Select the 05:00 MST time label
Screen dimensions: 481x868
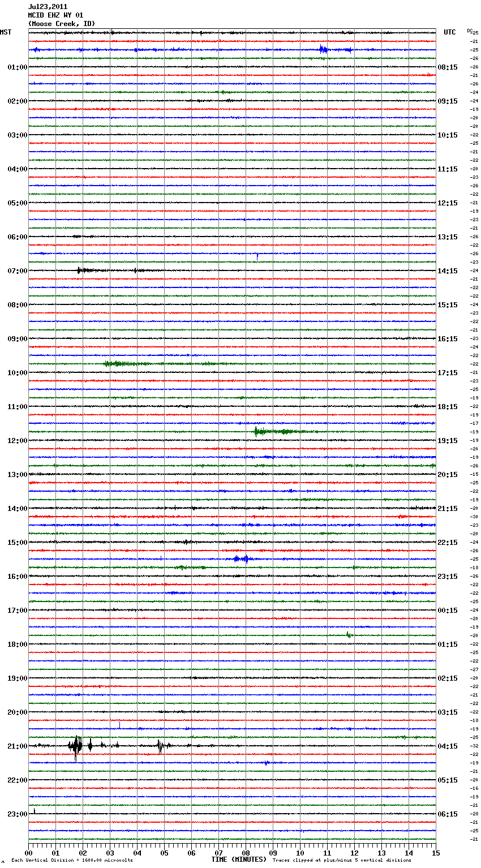coord(17,203)
